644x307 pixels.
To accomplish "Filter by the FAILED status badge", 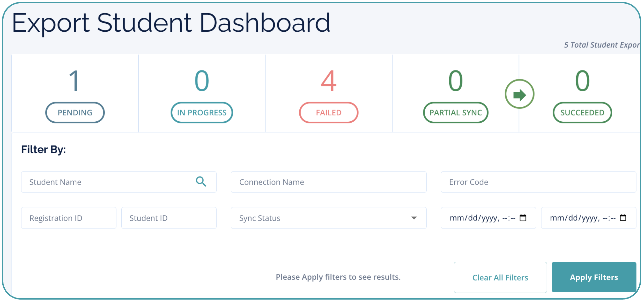I will 328,113.
